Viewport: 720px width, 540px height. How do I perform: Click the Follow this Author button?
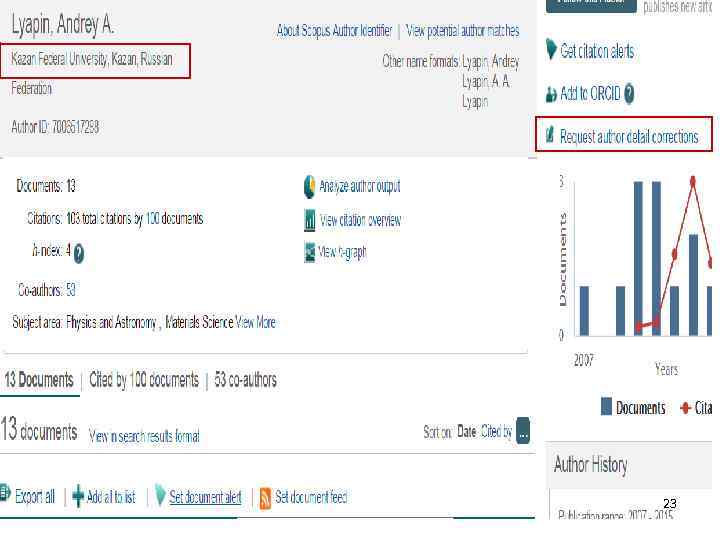click(591, 5)
